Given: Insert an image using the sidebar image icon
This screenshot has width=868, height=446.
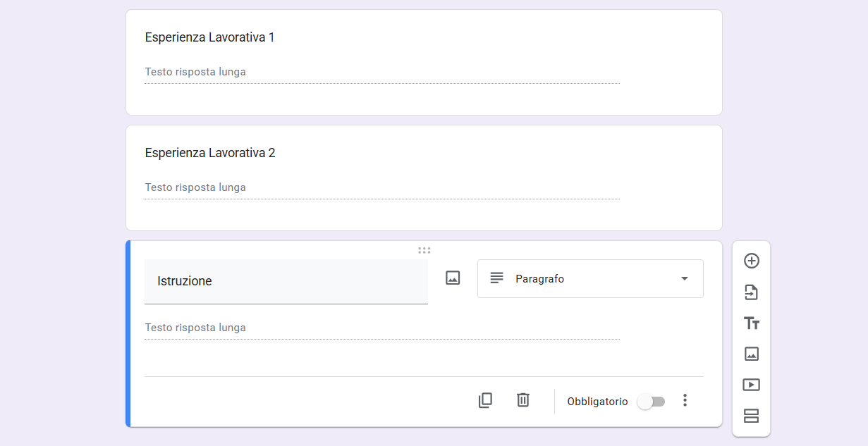Looking at the screenshot, I should tap(751, 354).
